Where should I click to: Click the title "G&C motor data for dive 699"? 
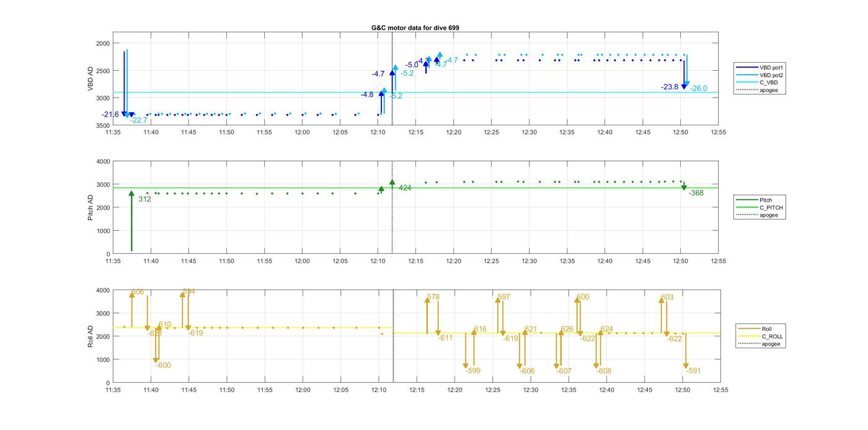(x=415, y=28)
